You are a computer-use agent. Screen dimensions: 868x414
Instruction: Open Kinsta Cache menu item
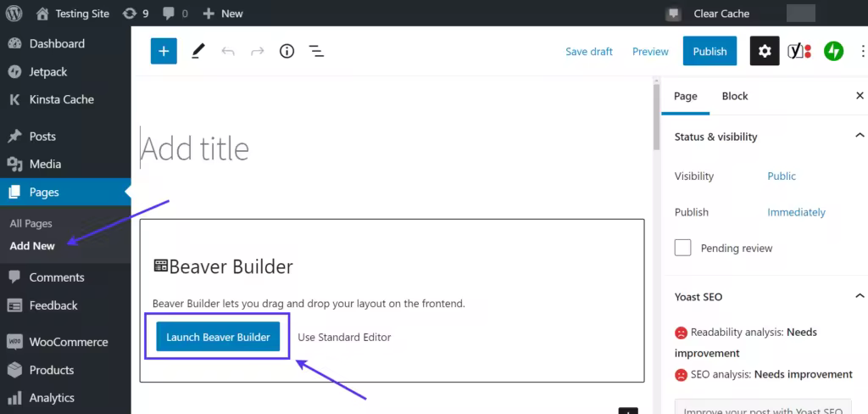pyautogui.click(x=65, y=100)
